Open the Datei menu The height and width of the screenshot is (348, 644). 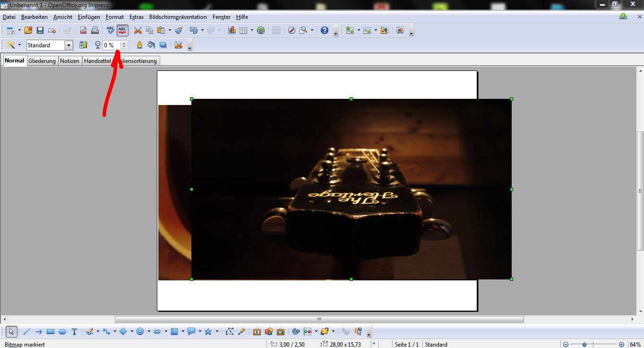(9, 17)
